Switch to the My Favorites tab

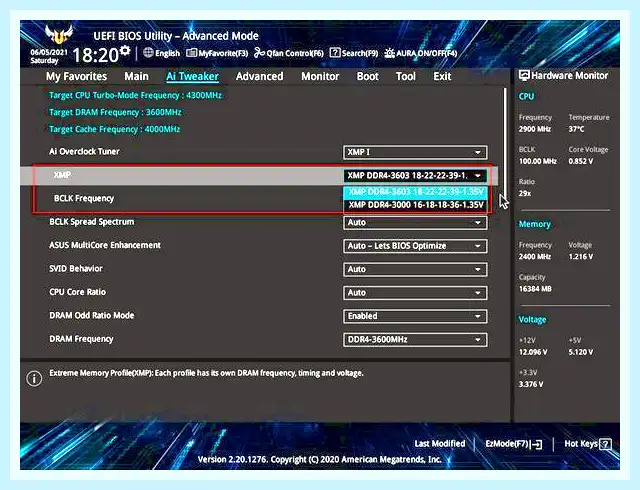pos(76,76)
